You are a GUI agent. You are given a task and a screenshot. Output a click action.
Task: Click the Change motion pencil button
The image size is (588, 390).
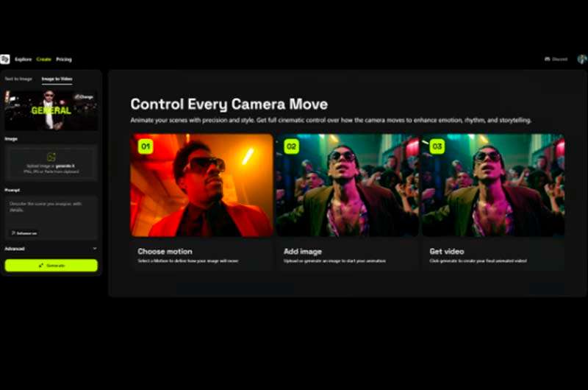[84, 97]
